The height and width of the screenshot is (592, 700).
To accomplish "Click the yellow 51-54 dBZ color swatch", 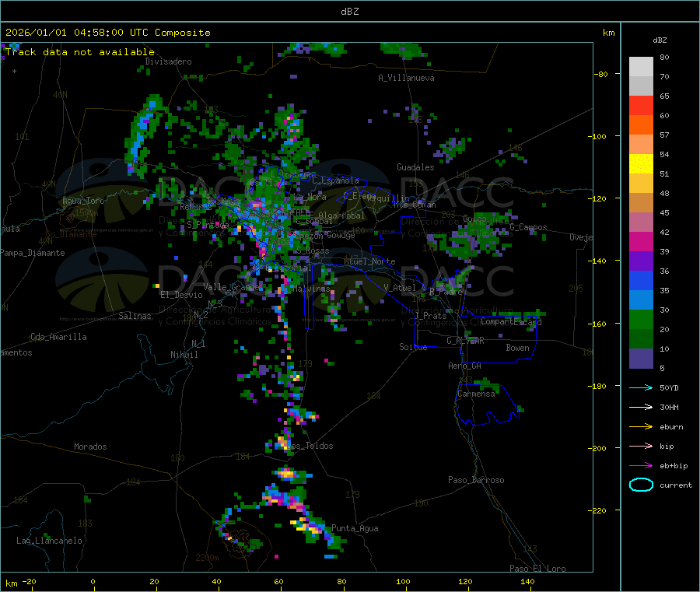I will pos(641,164).
